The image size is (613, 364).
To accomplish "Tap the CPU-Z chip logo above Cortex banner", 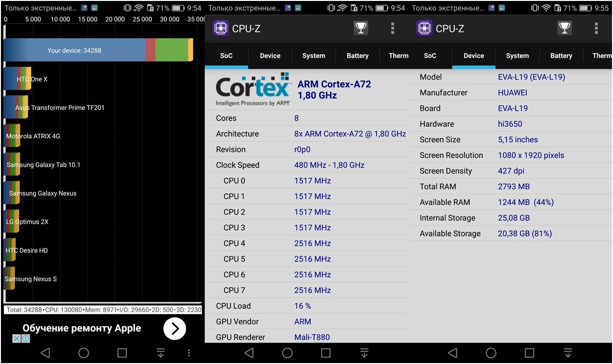I will pos(220,29).
